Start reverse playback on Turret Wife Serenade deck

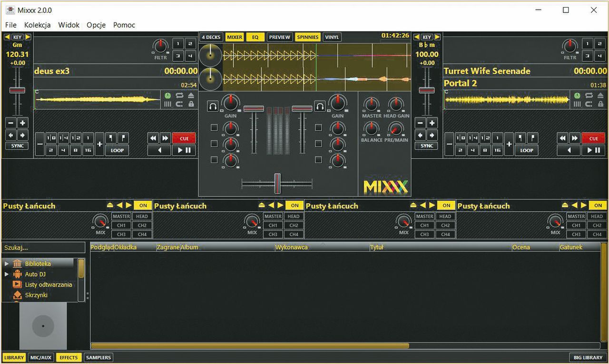point(568,150)
